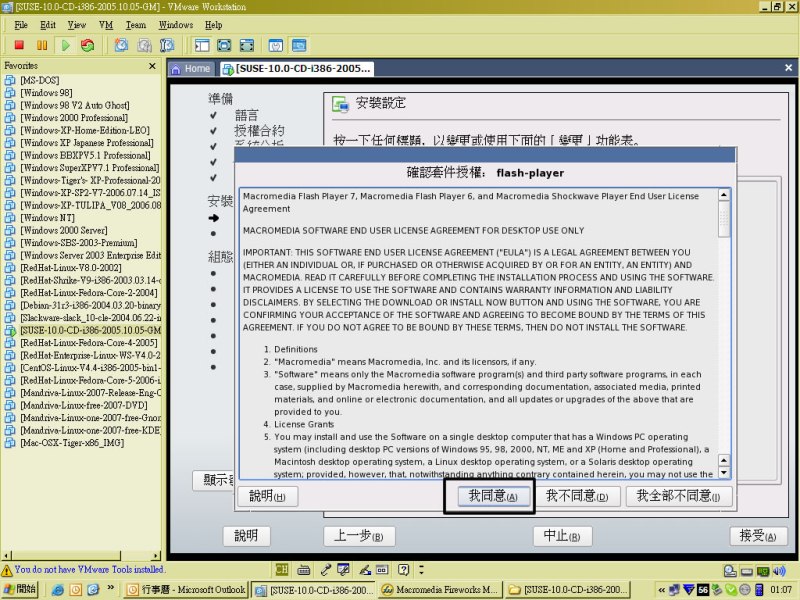
Task: Click the green Power On play icon
Action: (65, 45)
